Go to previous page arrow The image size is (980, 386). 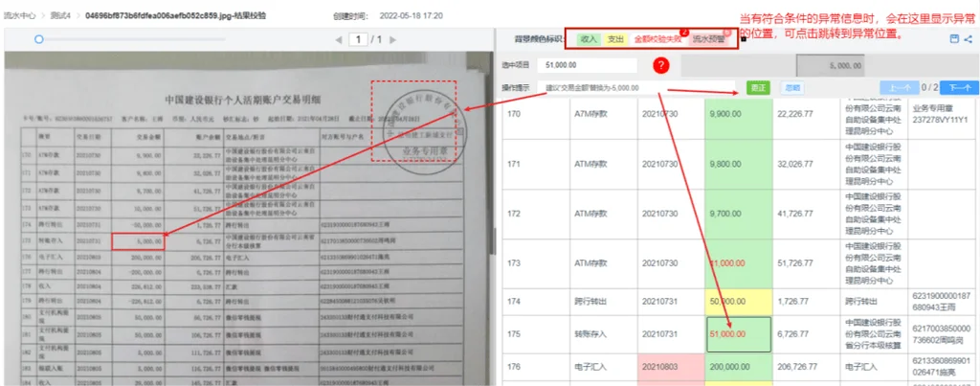(338, 39)
